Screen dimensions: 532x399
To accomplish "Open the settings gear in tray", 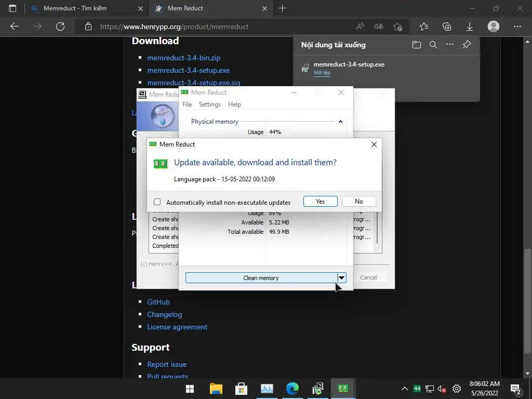I will point(457,389).
